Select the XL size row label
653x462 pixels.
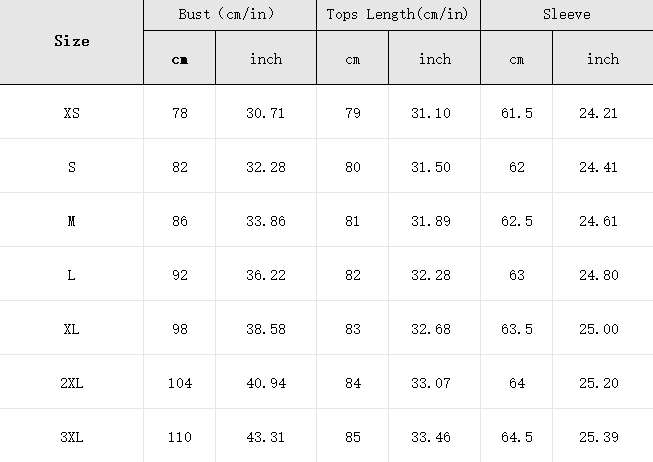pyautogui.click(x=72, y=329)
